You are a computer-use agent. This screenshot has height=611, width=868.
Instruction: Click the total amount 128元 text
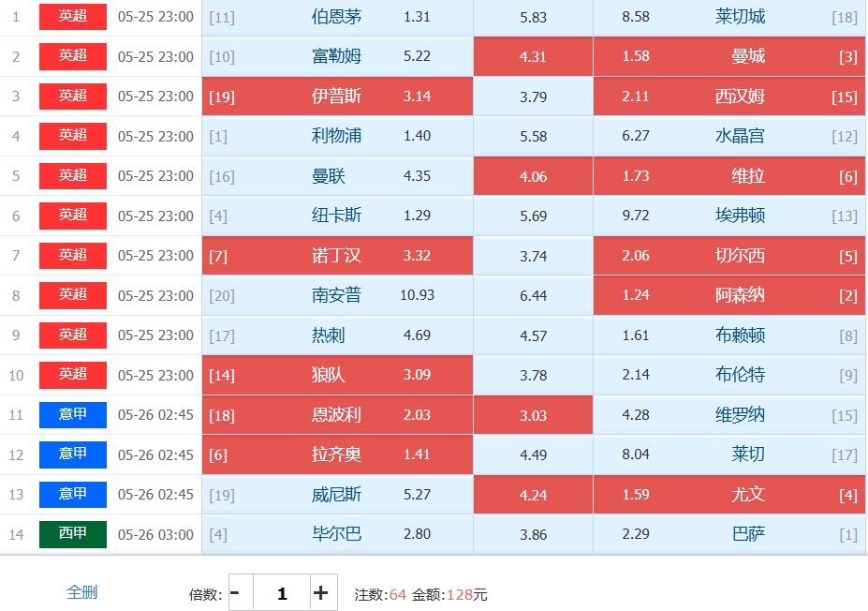point(466,595)
